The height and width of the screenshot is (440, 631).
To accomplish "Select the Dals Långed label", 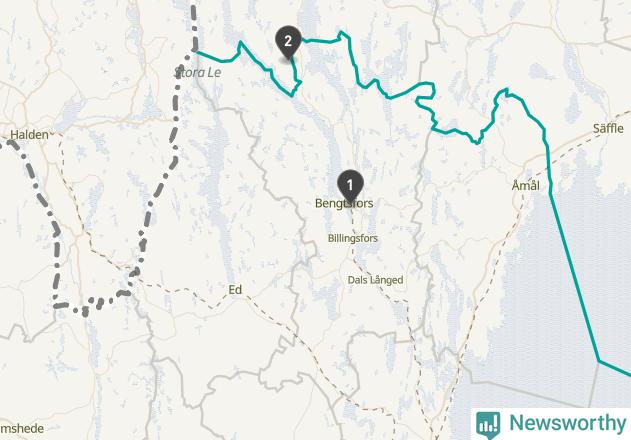I will (375, 280).
